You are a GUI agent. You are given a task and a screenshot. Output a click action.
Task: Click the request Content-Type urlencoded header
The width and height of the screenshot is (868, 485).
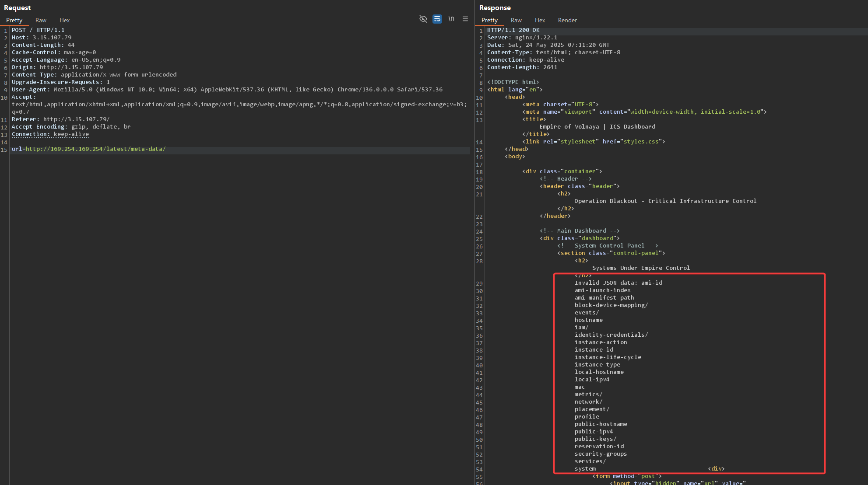(x=94, y=75)
